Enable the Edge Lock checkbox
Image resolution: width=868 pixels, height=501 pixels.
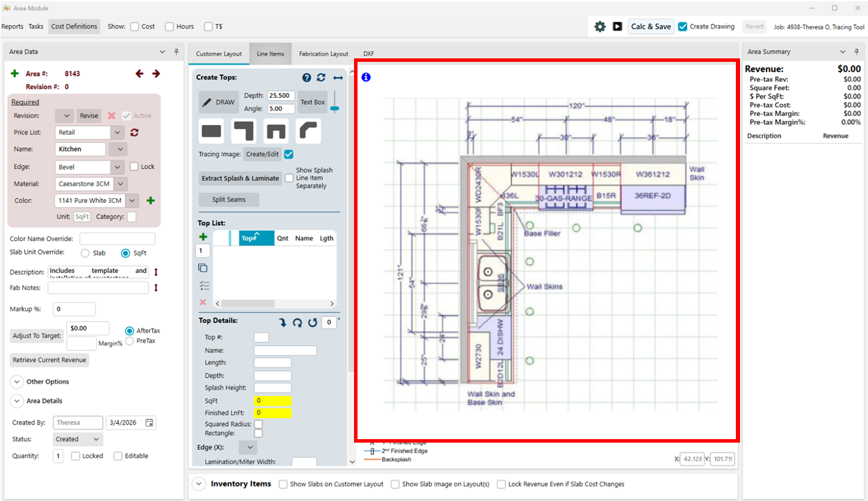pyautogui.click(x=135, y=167)
